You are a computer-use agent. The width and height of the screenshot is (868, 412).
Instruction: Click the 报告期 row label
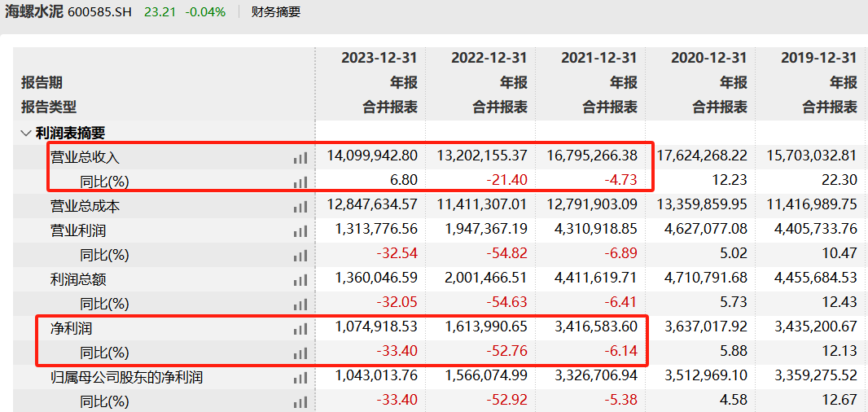pos(42,83)
